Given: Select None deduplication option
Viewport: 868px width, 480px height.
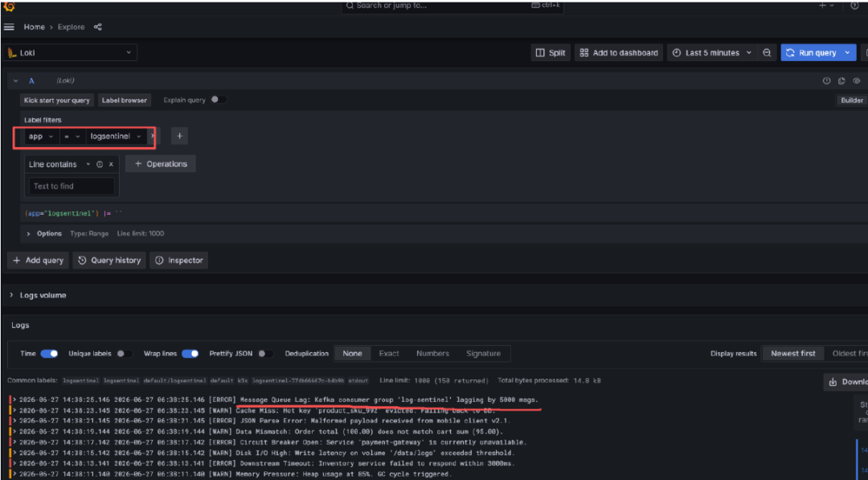Looking at the screenshot, I should (x=352, y=353).
